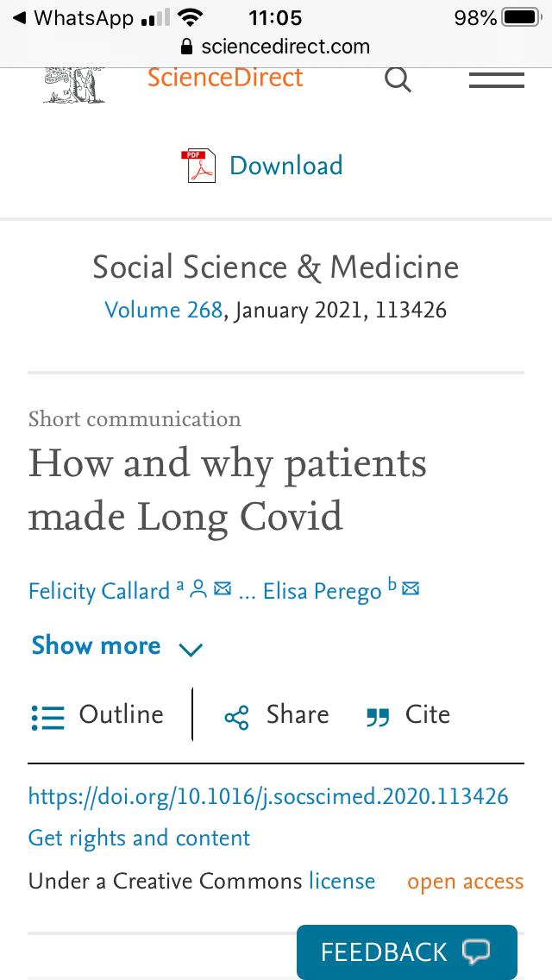Click Get rights and content

click(x=139, y=839)
